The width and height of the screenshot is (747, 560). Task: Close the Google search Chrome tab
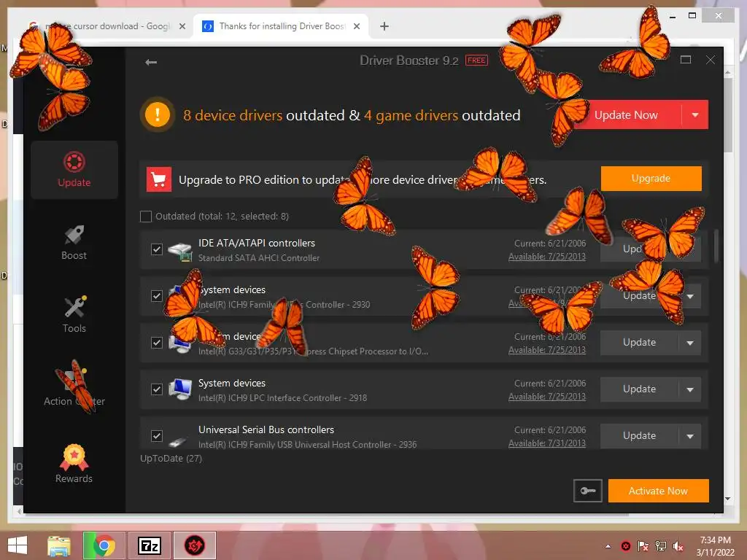coord(182,26)
